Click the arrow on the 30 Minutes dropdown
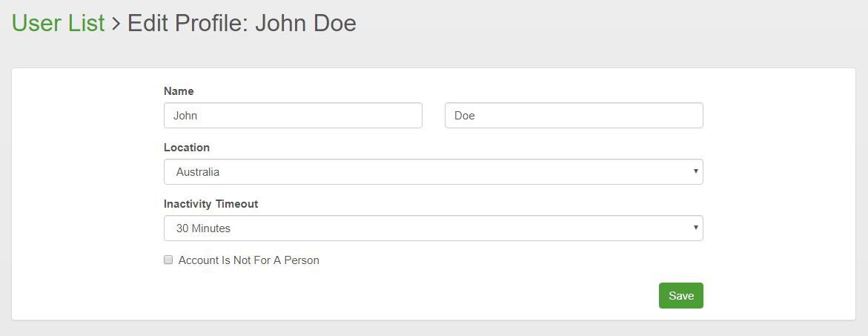The width and height of the screenshot is (868, 336). (x=695, y=228)
